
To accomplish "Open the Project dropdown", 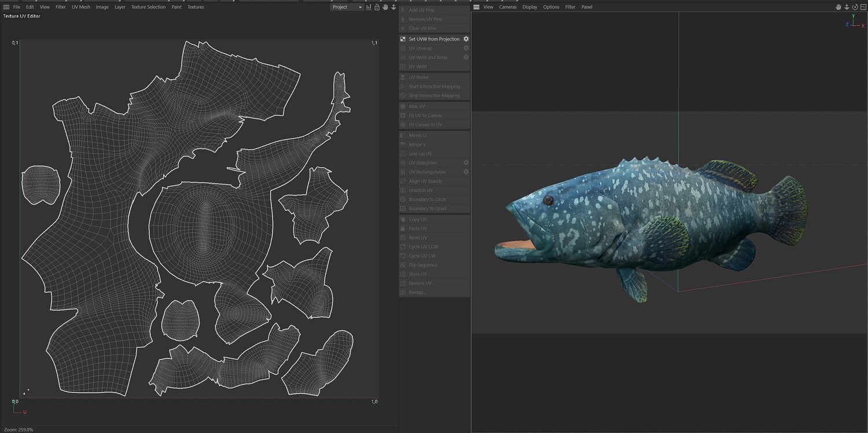I will tap(347, 7).
